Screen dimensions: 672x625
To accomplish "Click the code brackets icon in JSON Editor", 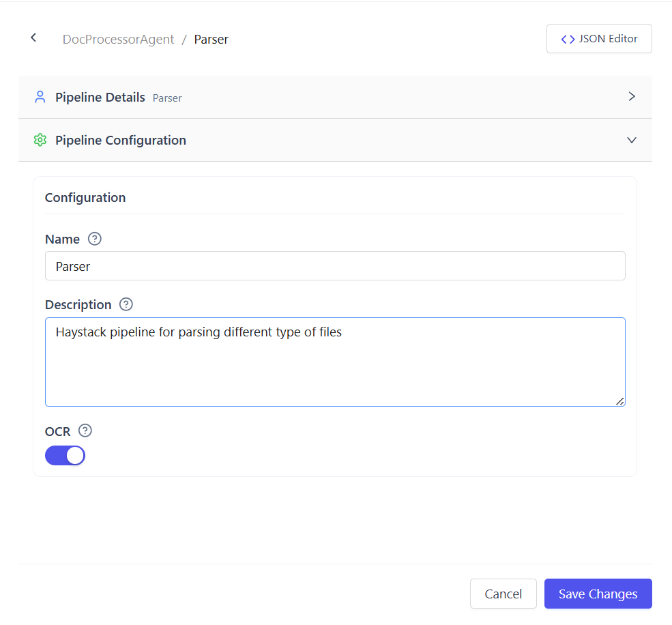I will pos(568,39).
